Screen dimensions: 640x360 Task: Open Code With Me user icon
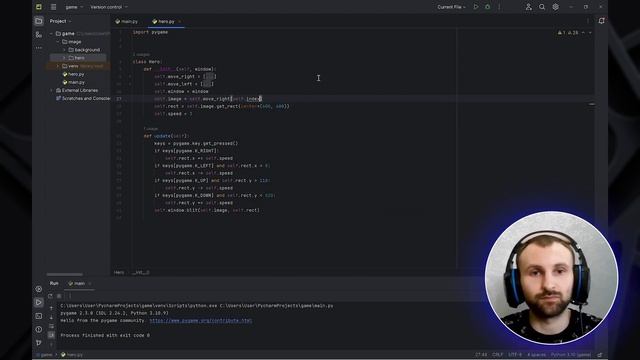pyautogui.click(x=529, y=7)
